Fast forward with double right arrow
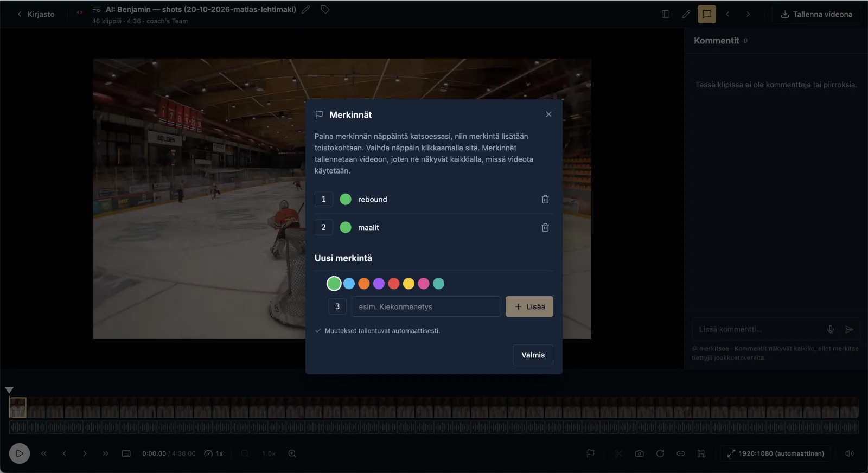This screenshot has width=868, height=473. 106,453
